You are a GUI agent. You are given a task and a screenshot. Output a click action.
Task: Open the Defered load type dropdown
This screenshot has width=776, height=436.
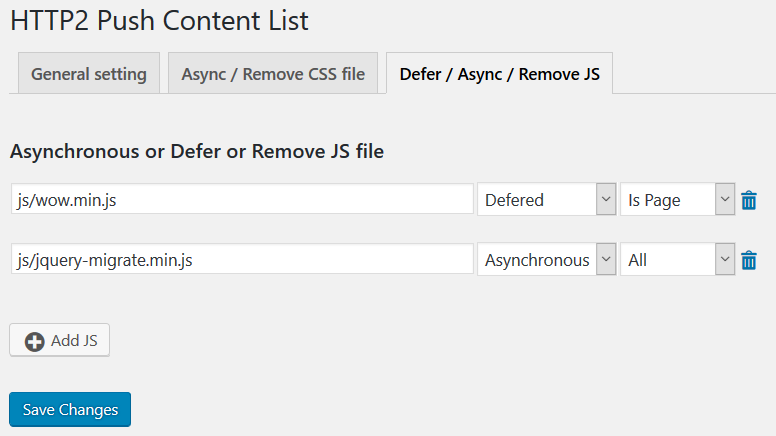pyautogui.click(x=536, y=200)
